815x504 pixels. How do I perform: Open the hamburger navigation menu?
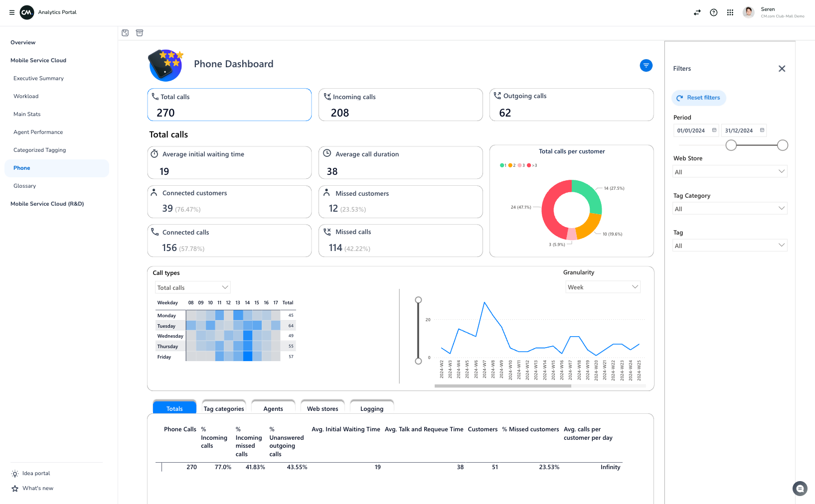12,12
